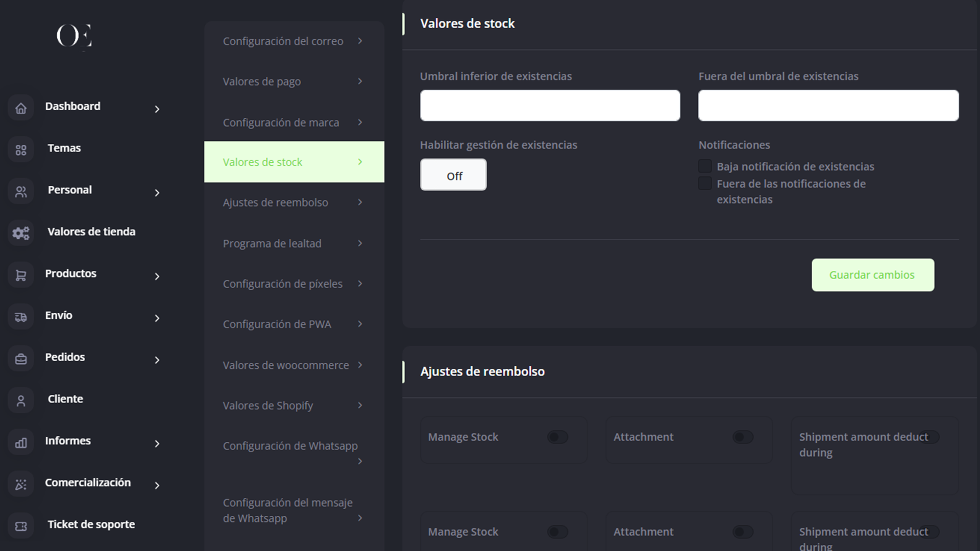Viewport: 980px width, 551px height.
Task: Click the Envío delivery truck icon
Action: (x=21, y=317)
